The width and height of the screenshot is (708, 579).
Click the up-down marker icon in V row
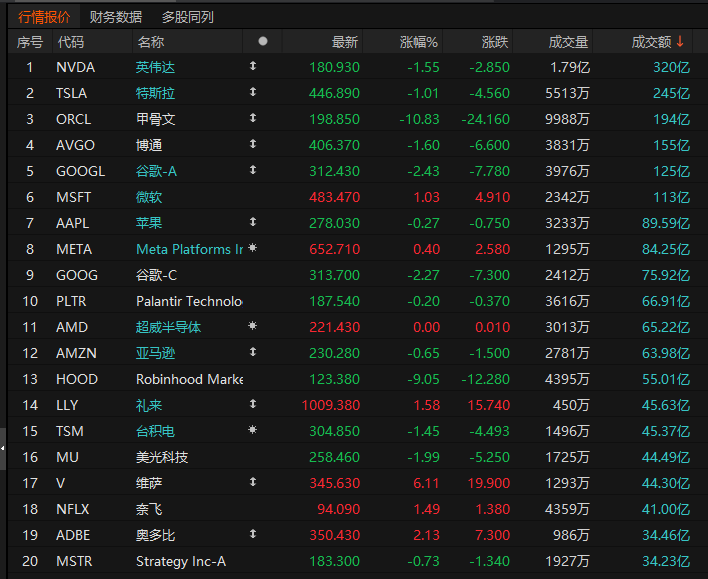point(253,482)
